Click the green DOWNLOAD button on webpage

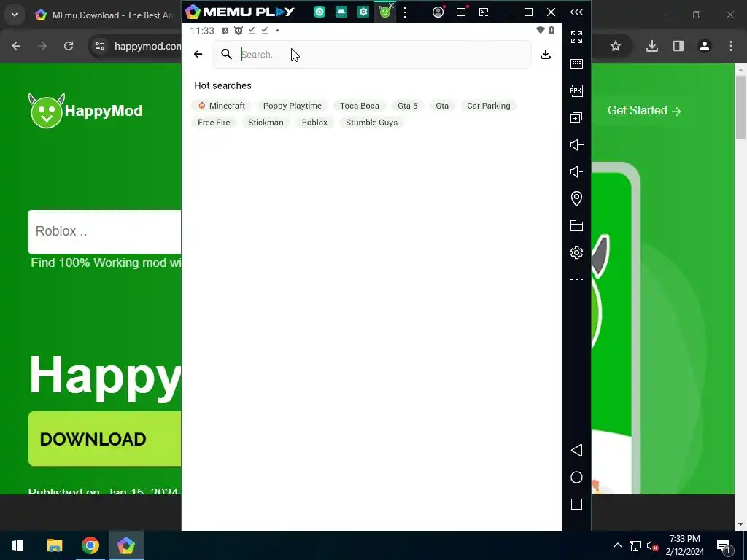tap(105, 438)
